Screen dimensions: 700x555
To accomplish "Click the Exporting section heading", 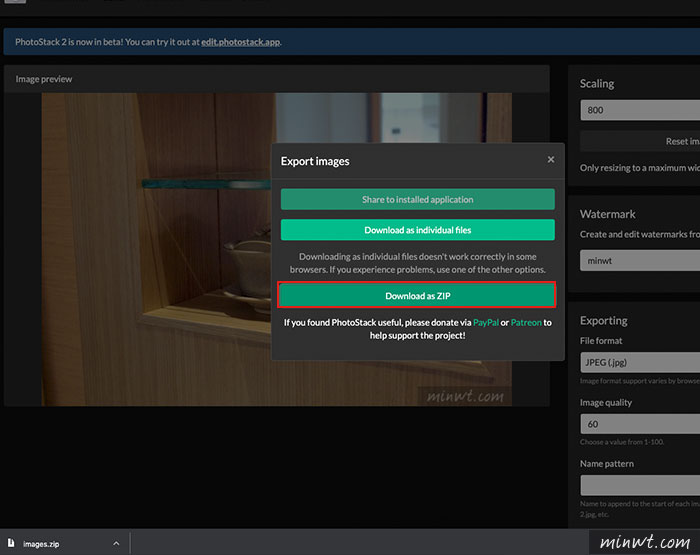I will coord(604,321).
